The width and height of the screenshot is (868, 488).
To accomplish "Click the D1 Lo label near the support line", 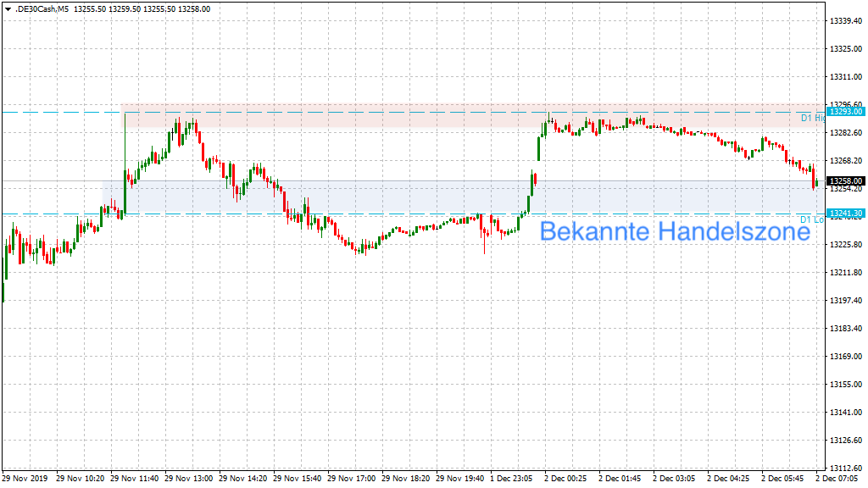I will click(811, 219).
